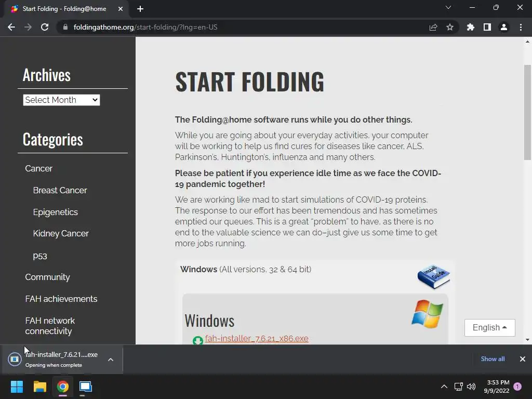The image size is (532, 399).
Task: Open the p53 category
Action: 40,256
